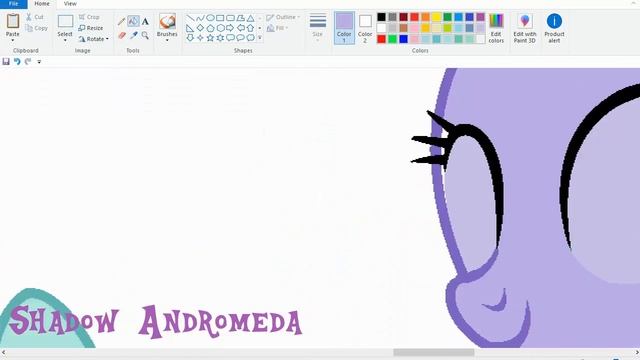This screenshot has height=360, width=640.
Task: Pick the Oval shape
Action: 210,18
